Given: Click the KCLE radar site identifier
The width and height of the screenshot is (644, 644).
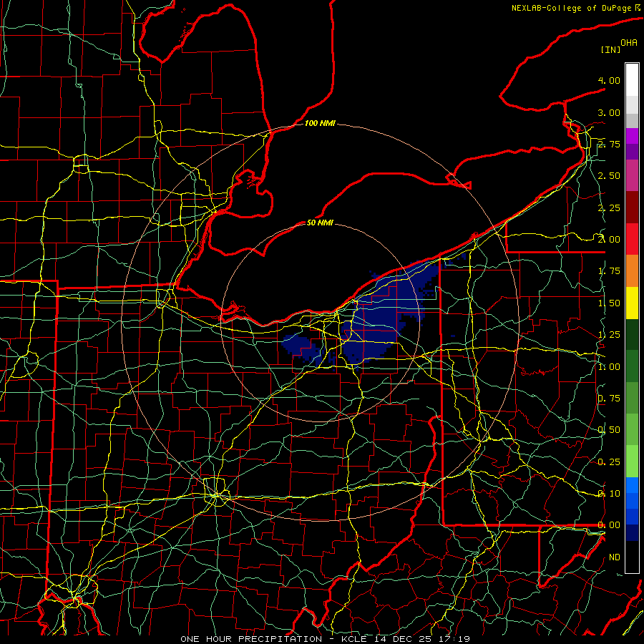Looking at the screenshot, I should 355,639.
